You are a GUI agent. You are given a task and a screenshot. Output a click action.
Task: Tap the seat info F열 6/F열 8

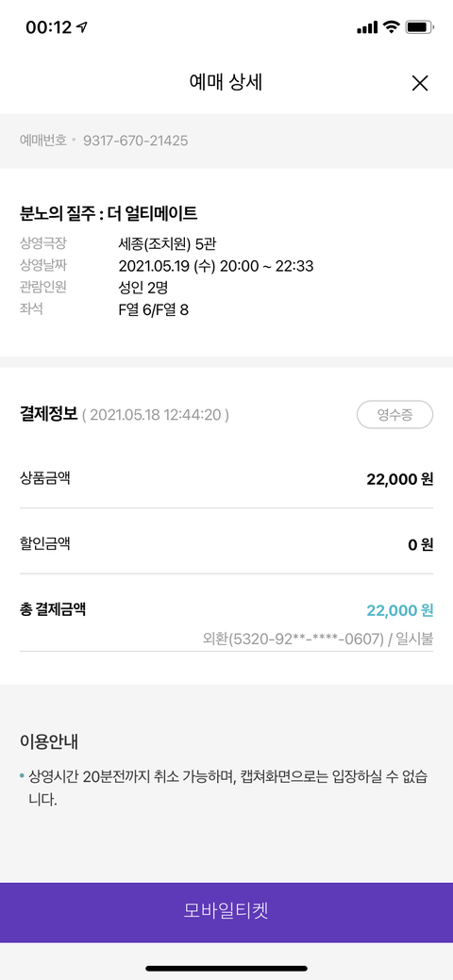(x=153, y=309)
